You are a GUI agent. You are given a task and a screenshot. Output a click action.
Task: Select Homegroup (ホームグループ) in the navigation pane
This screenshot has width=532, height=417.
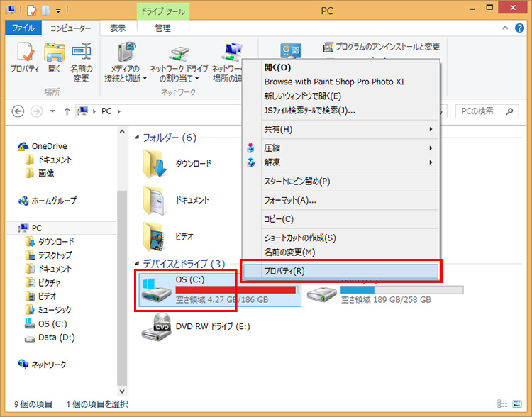pos(48,201)
